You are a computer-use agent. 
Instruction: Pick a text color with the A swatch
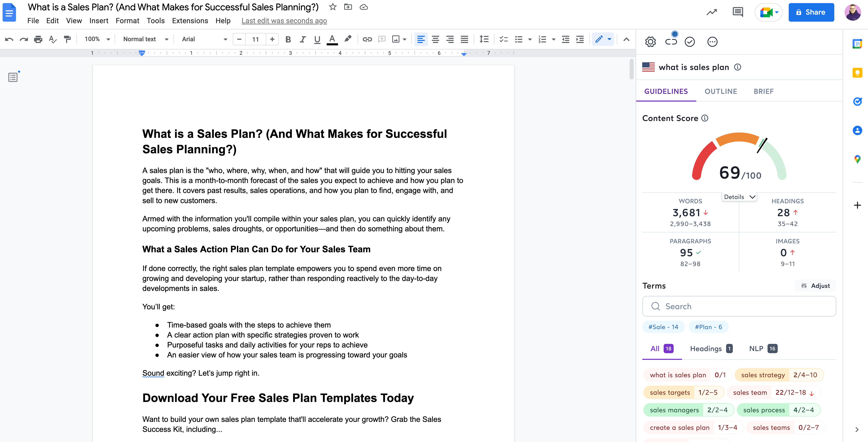332,39
